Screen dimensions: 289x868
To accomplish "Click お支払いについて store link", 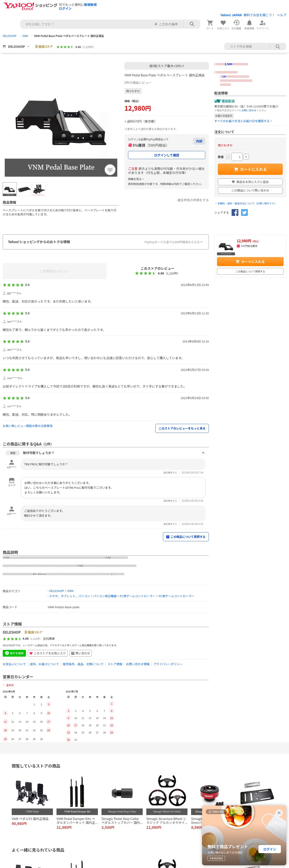I will coord(14,664).
